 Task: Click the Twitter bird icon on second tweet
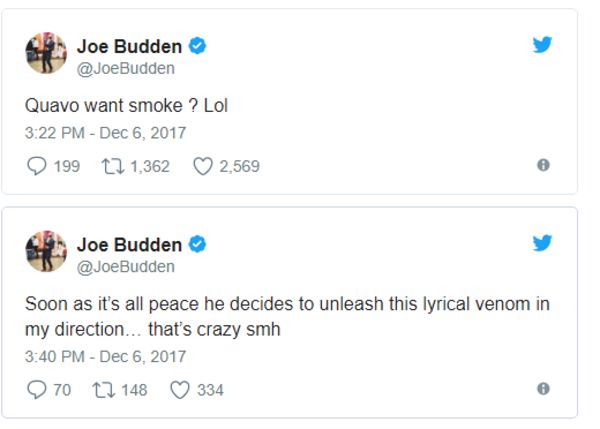coord(542,243)
